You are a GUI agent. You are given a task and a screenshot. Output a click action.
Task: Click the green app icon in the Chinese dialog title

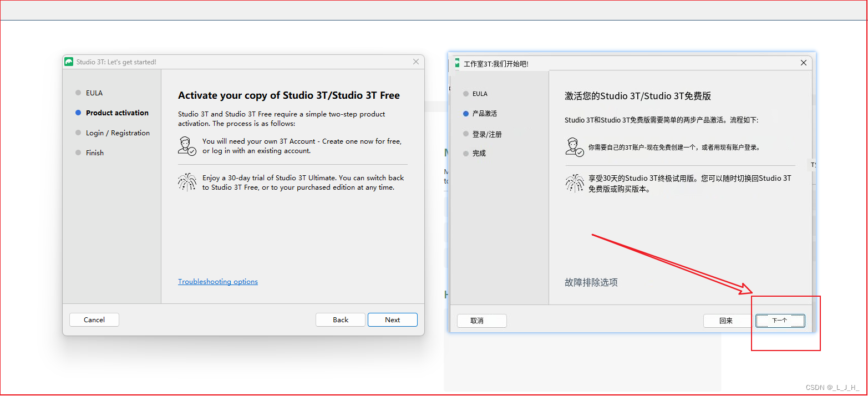pos(457,63)
